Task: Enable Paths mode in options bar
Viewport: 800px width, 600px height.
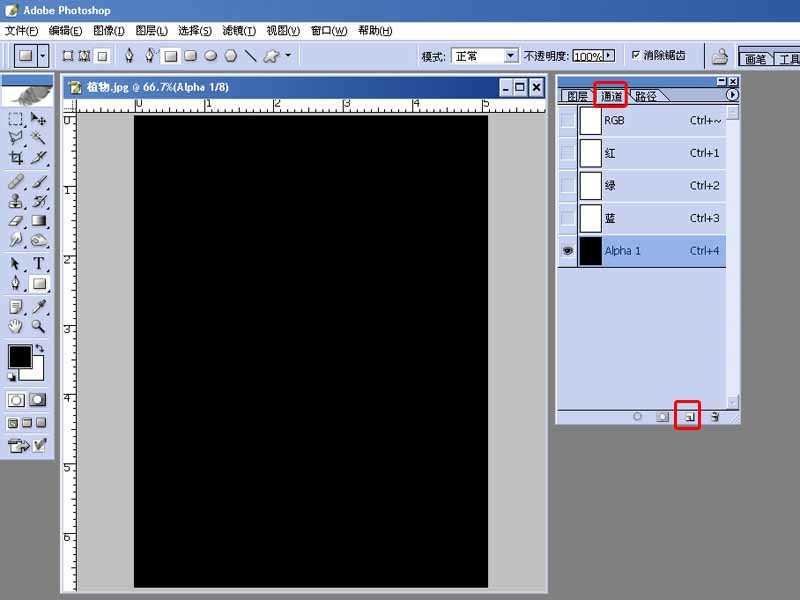Action: click(85, 56)
